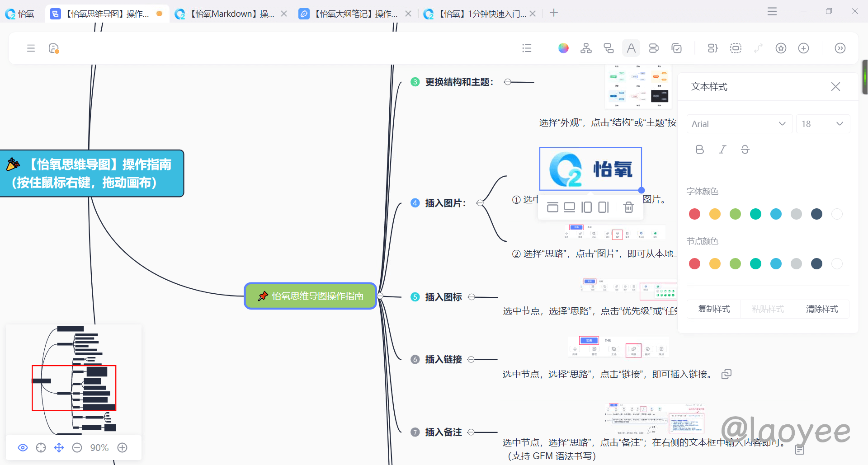Choose the red font color swatch
The height and width of the screenshot is (465, 868).
(x=694, y=214)
